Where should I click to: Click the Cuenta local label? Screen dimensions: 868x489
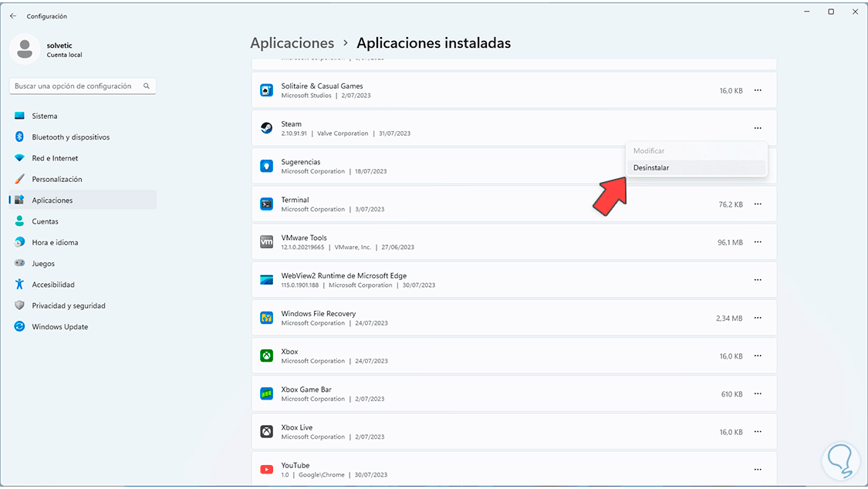coord(64,55)
